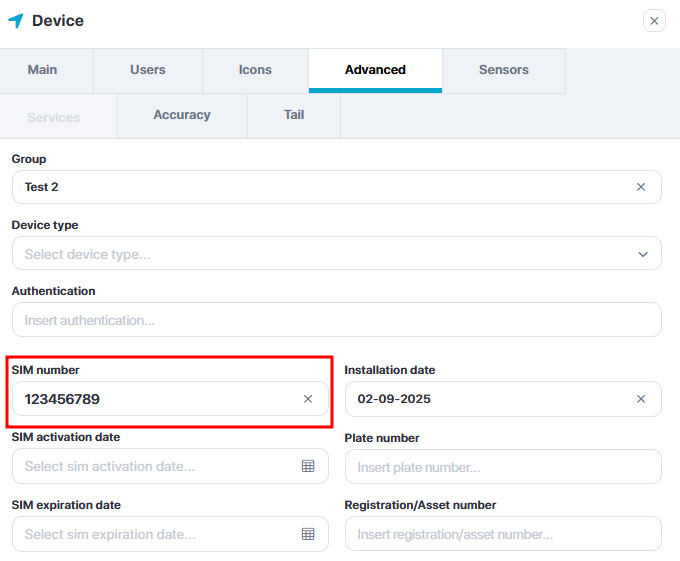Select the Sensors tab
Image resolution: width=680 pixels, height=561 pixels.
[503, 70]
